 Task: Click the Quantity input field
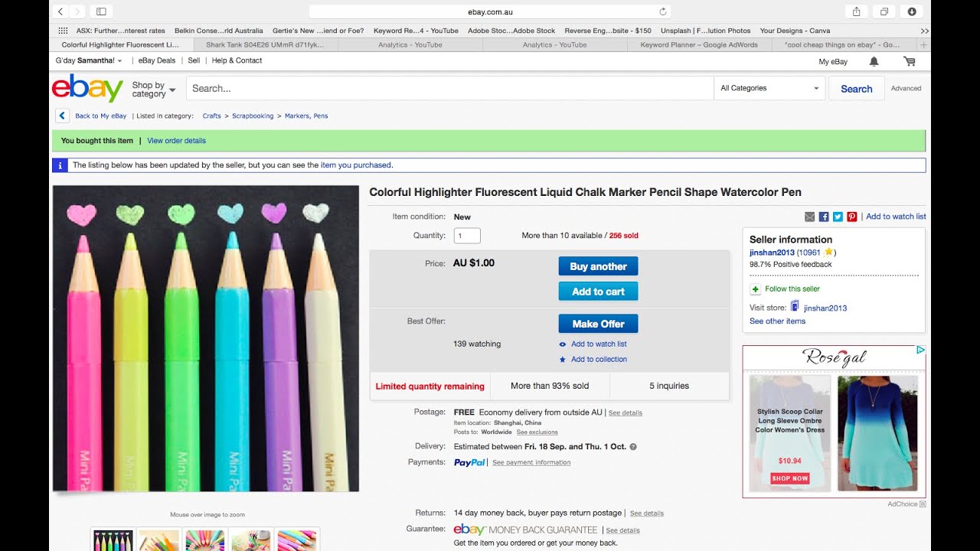coord(467,236)
